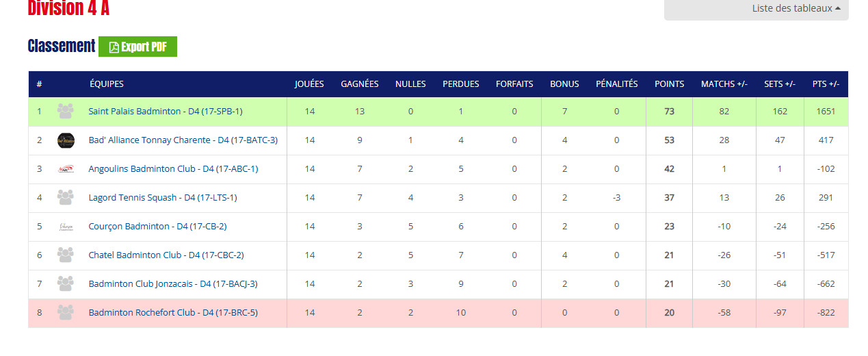
Task: Click Lagord Tennis Squash team icon
Action: [66, 197]
